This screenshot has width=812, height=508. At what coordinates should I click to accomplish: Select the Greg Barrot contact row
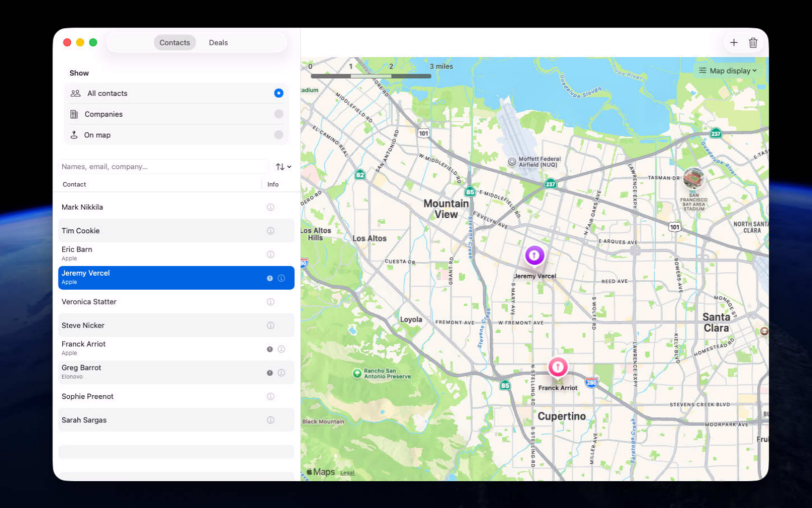click(176, 373)
